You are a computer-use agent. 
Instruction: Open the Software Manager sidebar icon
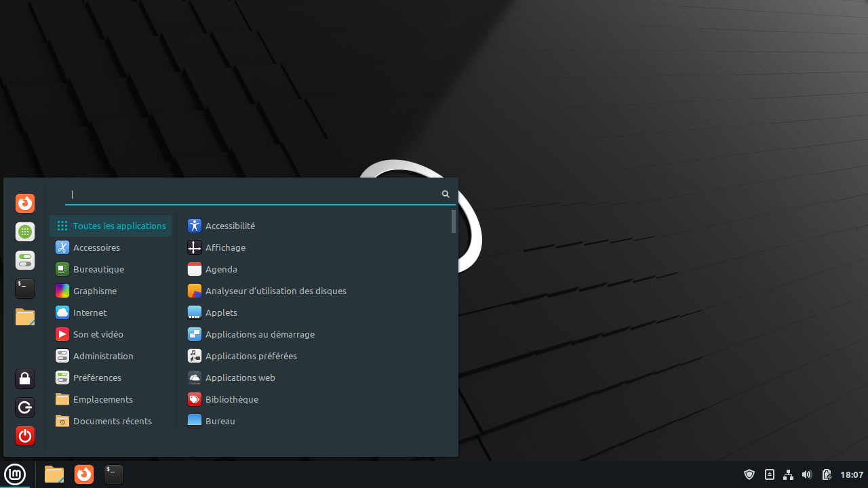coord(25,231)
